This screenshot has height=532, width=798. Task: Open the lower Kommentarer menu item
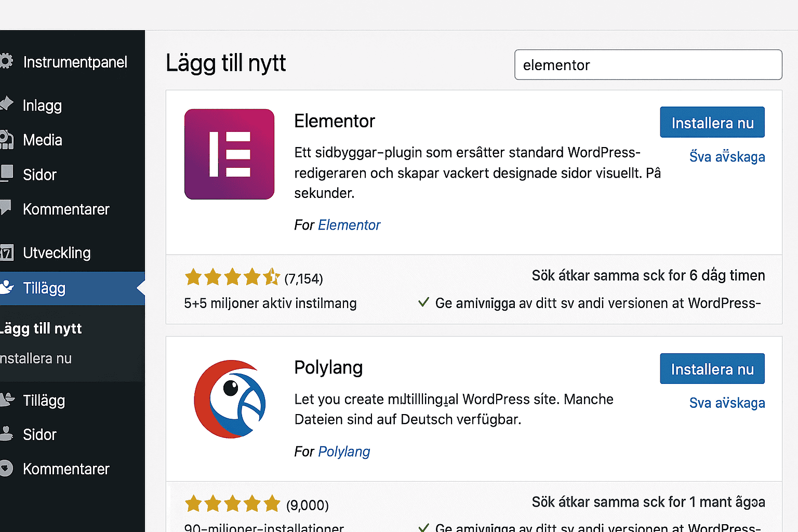click(66, 469)
